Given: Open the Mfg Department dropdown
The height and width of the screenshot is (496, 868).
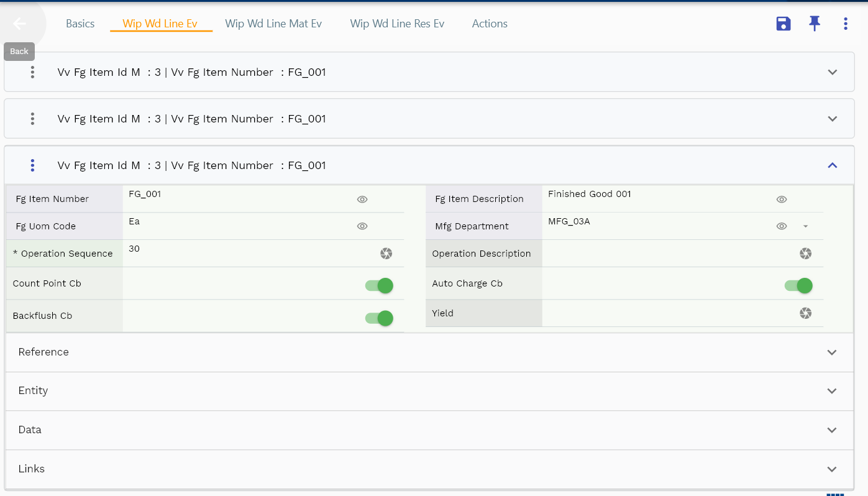Looking at the screenshot, I should [x=806, y=226].
